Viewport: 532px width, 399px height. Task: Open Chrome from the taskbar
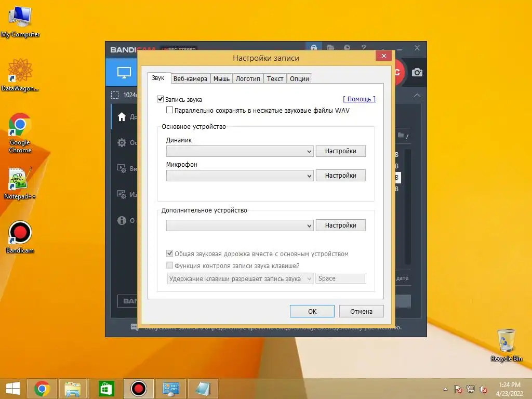(42, 389)
